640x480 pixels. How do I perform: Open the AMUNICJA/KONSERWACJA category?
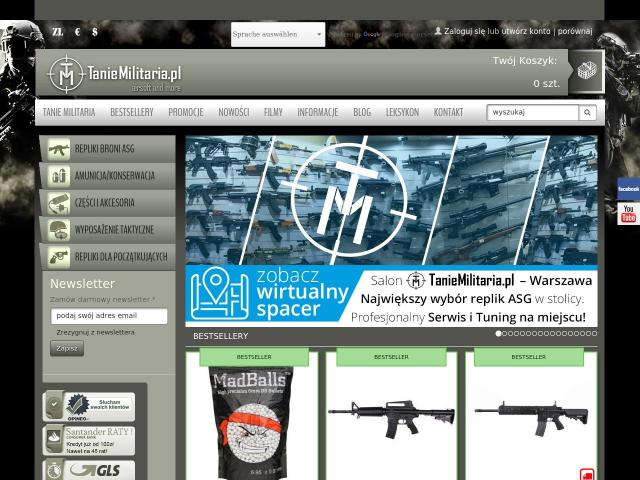click(107, 176)
